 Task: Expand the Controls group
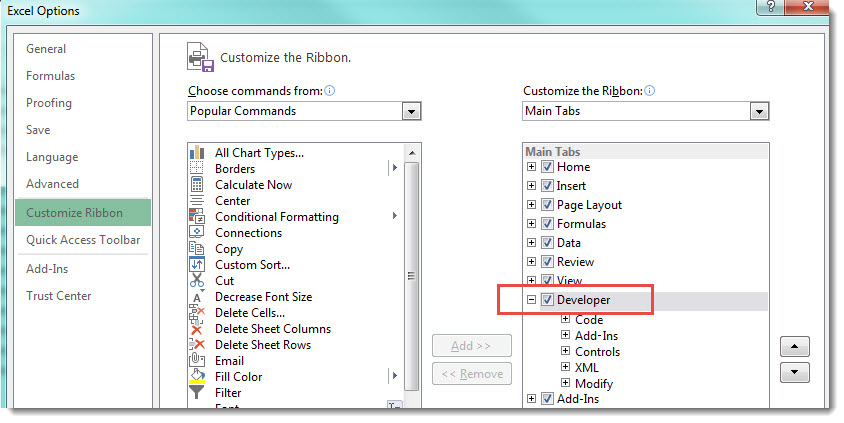(x=565, y=351)
